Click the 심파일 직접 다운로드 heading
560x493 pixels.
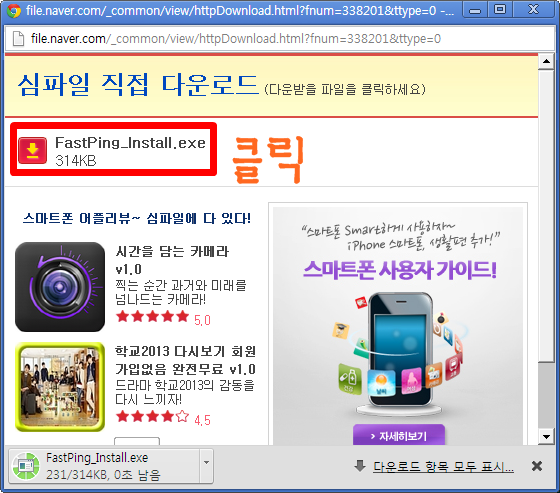click(138, 85)
